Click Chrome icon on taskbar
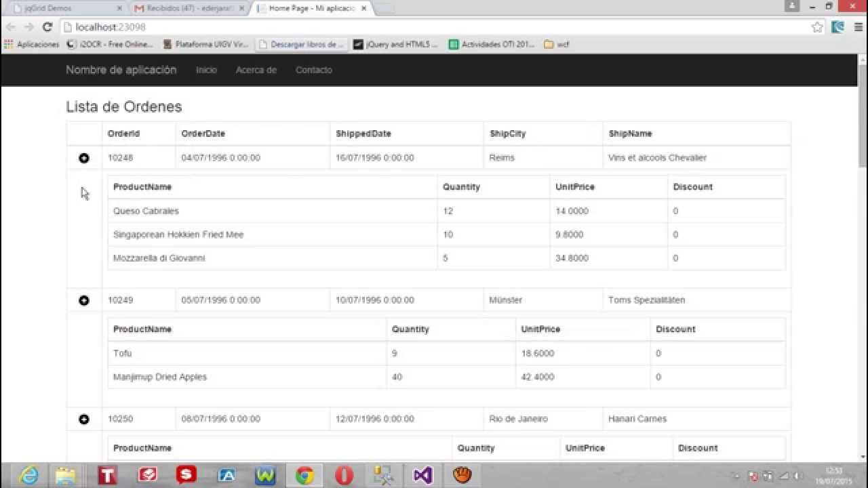Screen dimensions: 868x488 (x=304, y=475)
